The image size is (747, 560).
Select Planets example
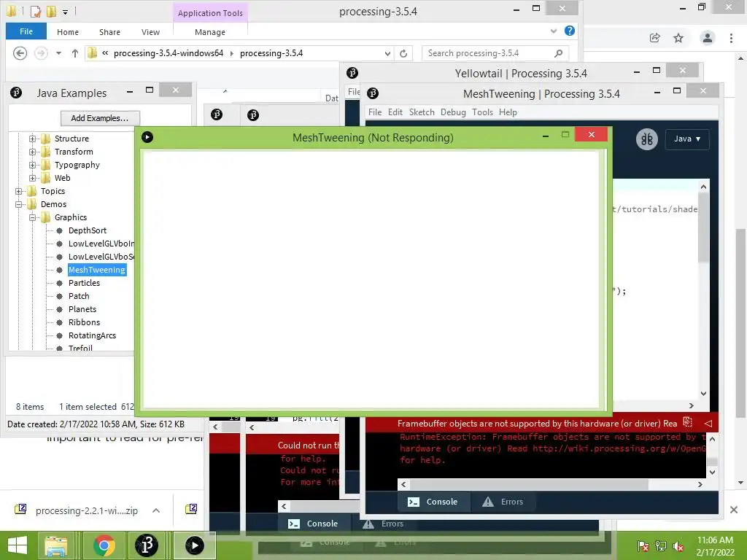[x=82, y=309]
